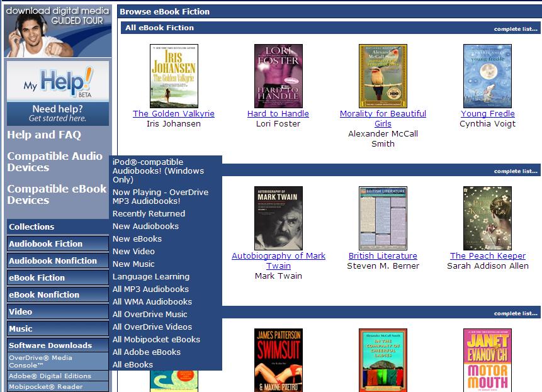Open Mobipocket Reader download
Viewport: 542px width, 392px height.
coord(58,386)
